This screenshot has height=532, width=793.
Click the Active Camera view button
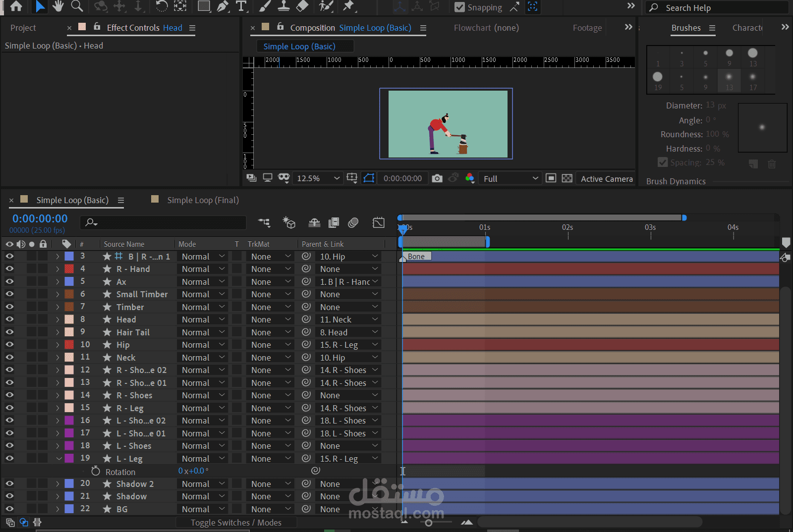[606, 178]
